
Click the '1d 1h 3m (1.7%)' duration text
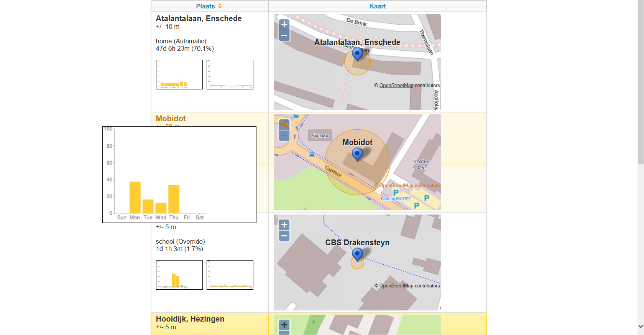pyautogui.click(x=179, y=249)
